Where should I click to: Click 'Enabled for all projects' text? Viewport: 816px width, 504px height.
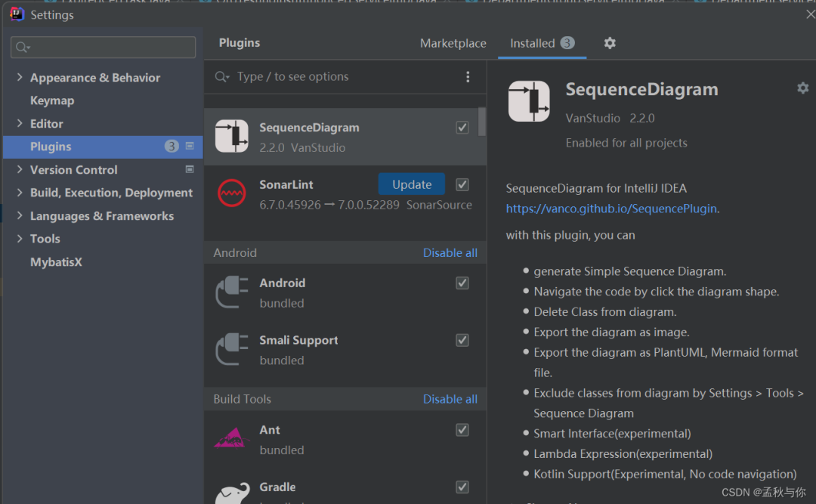pyautogui.click(x=626, y=143)
